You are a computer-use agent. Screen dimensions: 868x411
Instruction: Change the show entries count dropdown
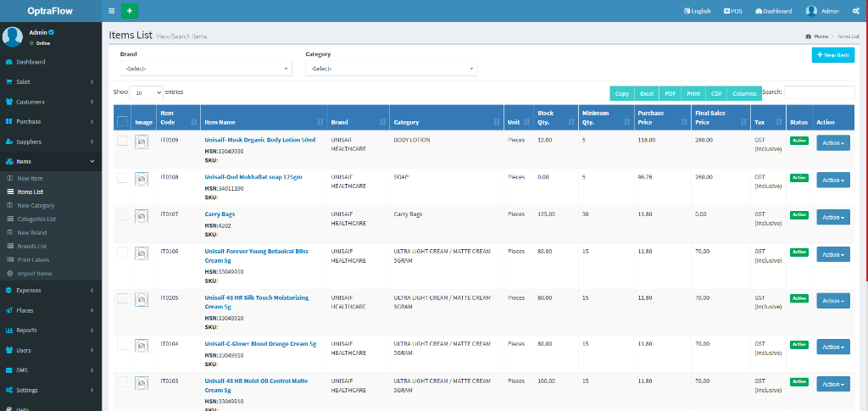click(146, 93)
